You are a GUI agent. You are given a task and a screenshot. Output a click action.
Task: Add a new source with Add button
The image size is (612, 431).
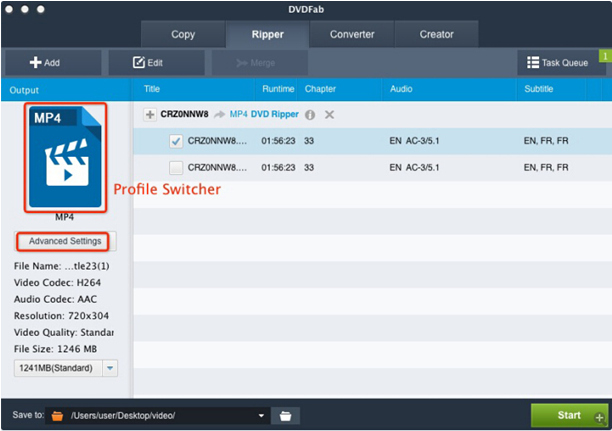click(53, 62)
